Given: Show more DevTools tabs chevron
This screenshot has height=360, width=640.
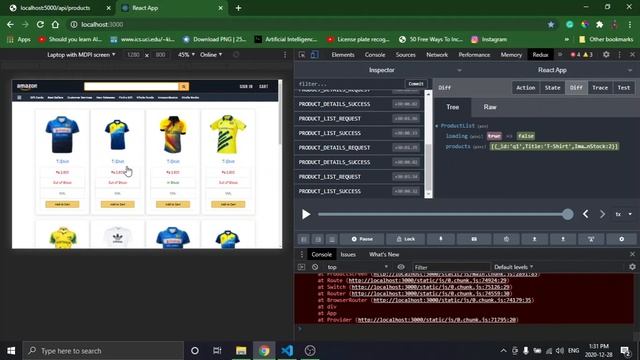Looking at the screenshot, I should (560, 54).
